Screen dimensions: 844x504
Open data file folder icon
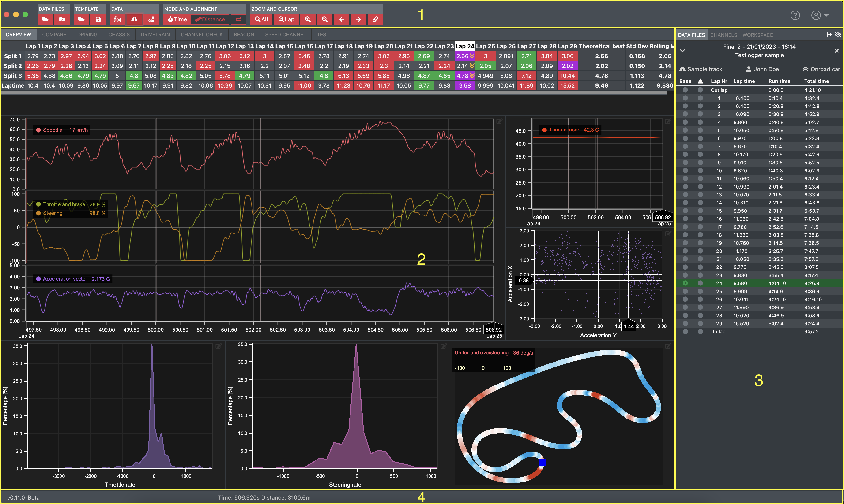pyautogui.click(x=45, y=19)
